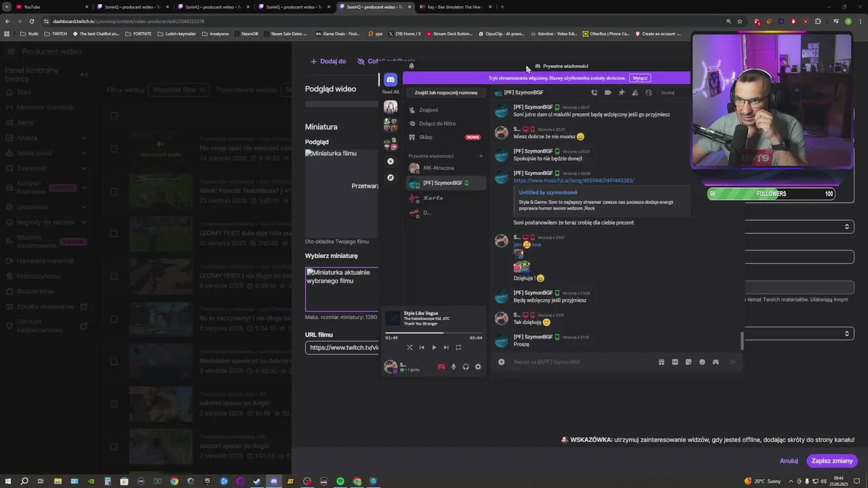868x488 pixels.
Task: Open the musicful.ai song link
Action: click(574, 181)
